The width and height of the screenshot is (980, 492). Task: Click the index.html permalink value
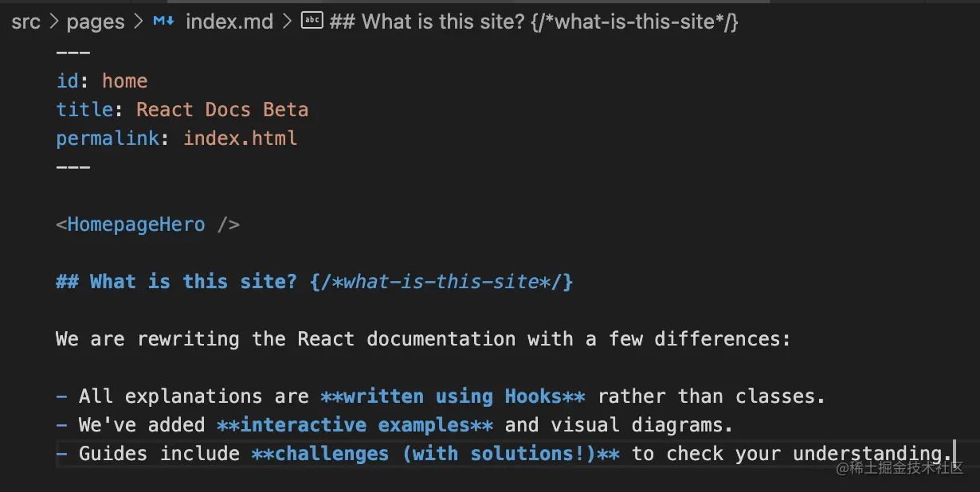(241, 139)
